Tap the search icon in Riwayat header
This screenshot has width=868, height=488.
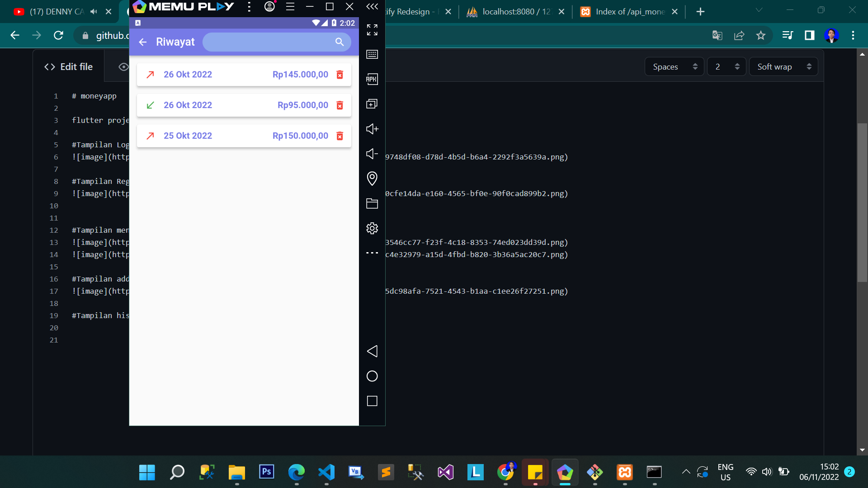339,42
